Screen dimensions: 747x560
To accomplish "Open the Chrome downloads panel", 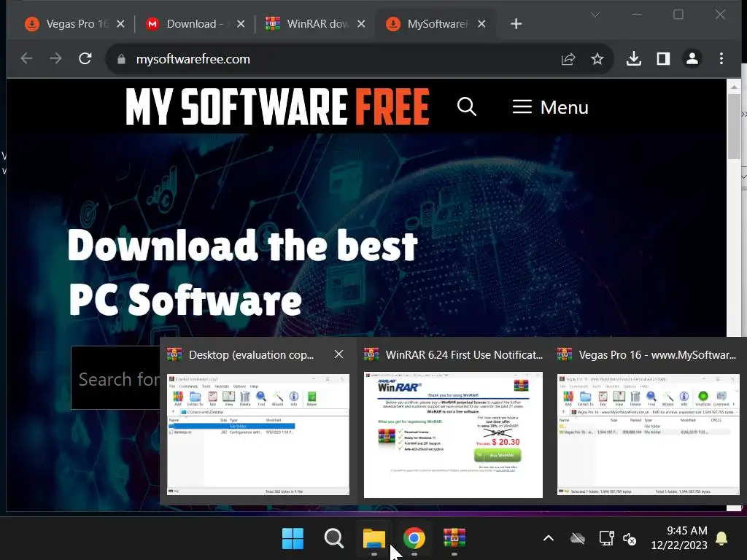I will (634, 58).
